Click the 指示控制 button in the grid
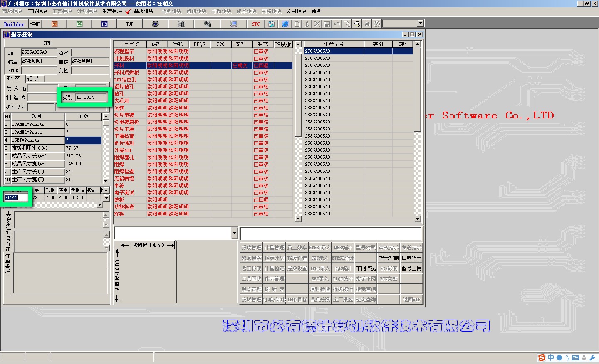The height and width of the screenshot is (364, 599). point(389,258)
